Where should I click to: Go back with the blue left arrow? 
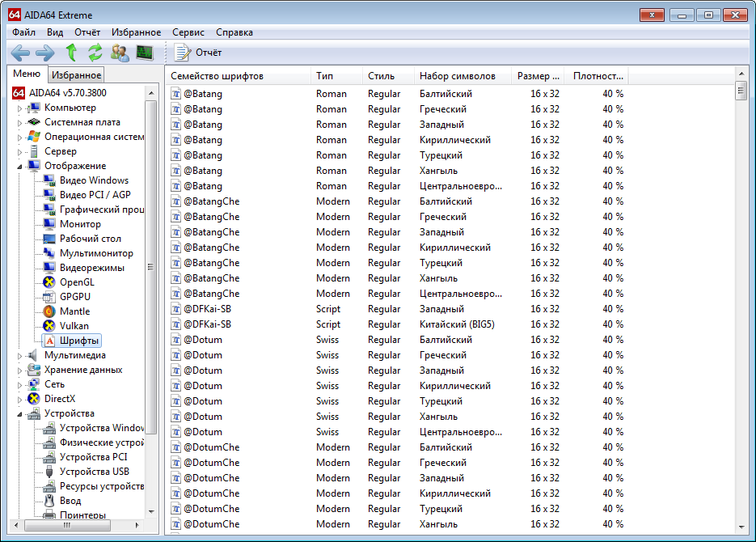20,53
